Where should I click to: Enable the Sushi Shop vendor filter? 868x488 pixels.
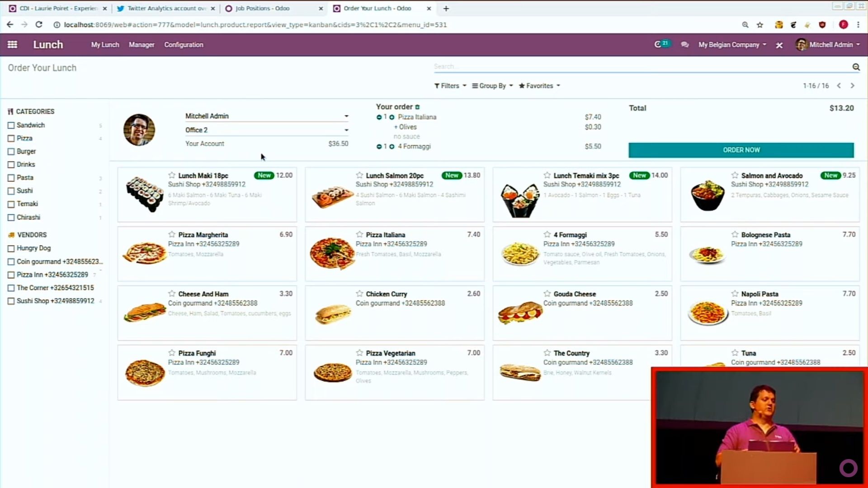tap(11, 301)
